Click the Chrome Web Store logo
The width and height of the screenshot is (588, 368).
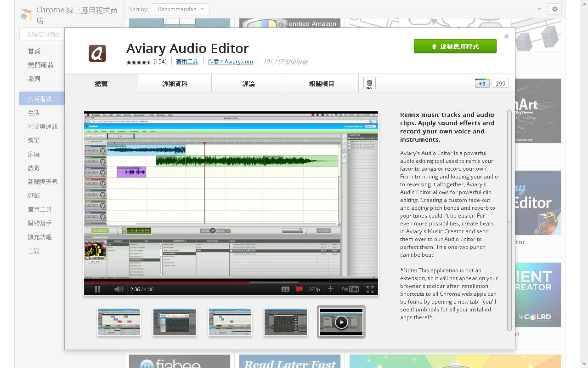click(x=26, y=15)
